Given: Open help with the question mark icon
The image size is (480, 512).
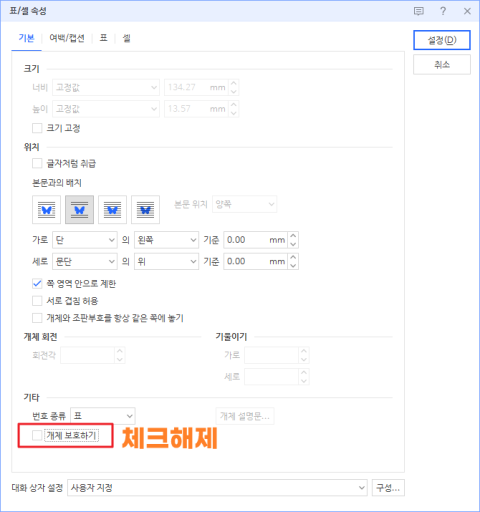Looking at the screenshot, I should tap(443, 11).
